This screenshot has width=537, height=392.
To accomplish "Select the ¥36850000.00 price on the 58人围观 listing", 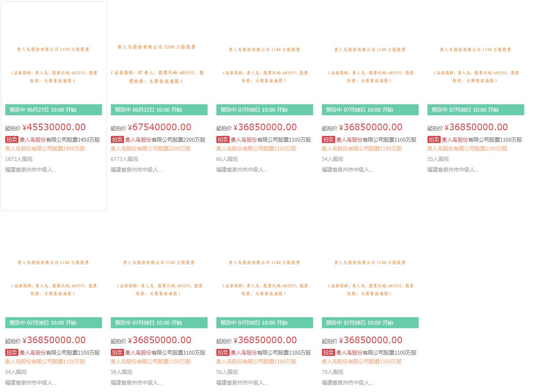I will (160, 340).
